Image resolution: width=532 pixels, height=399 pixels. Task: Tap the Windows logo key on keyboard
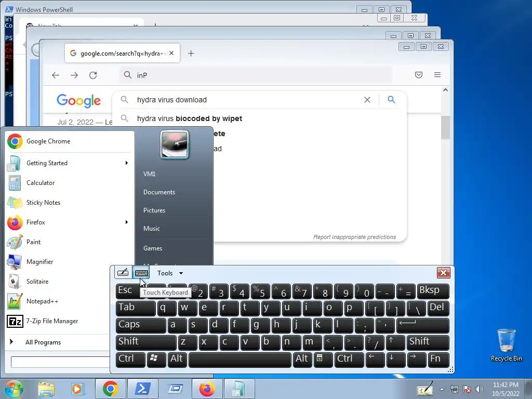click(156, 360)
